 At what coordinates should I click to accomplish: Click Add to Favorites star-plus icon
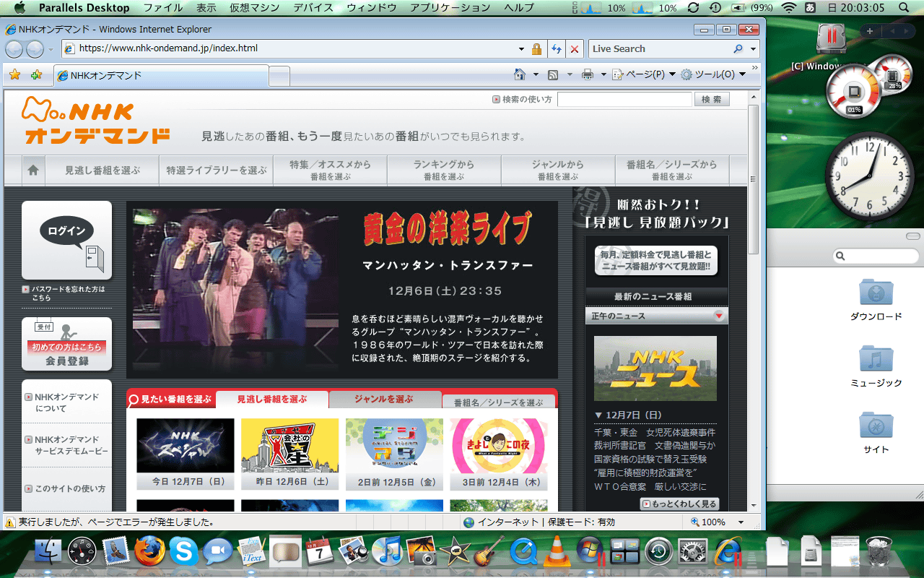[36, 74]
